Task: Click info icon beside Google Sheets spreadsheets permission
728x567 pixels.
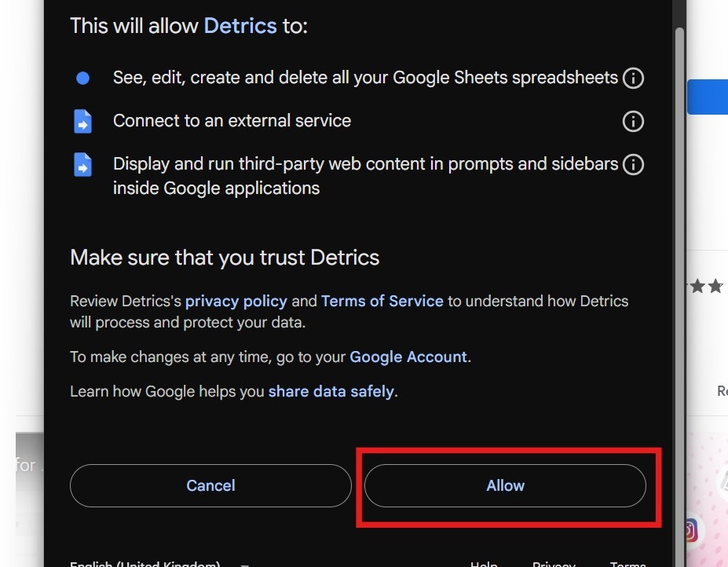Action: tap(633, 78)
